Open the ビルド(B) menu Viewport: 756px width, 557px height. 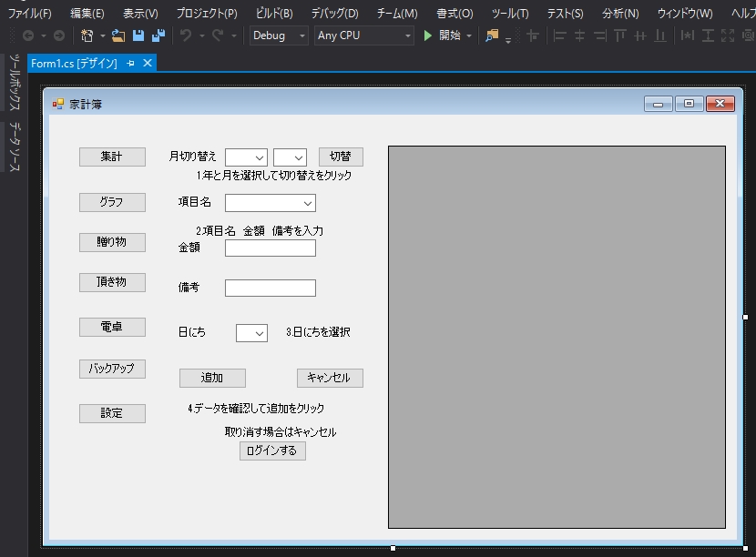[x=274, y=14]
